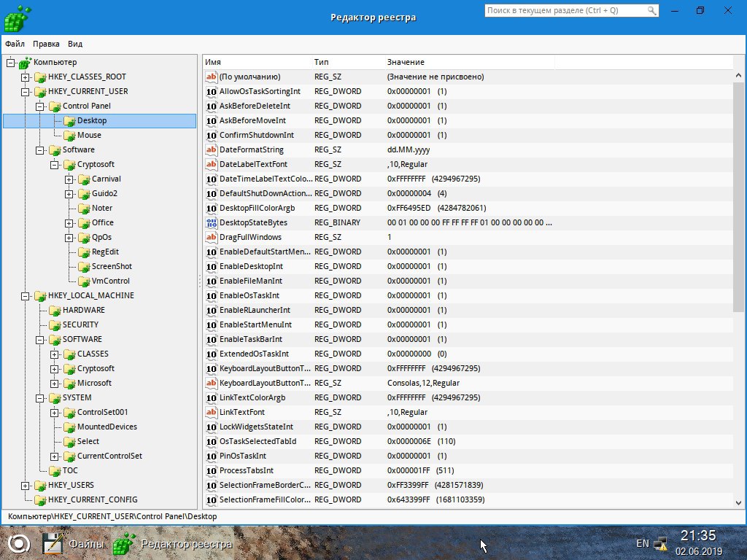Click the round start button in taskbar
Screen dimensions: 747x560
click(x=19, y=544)
